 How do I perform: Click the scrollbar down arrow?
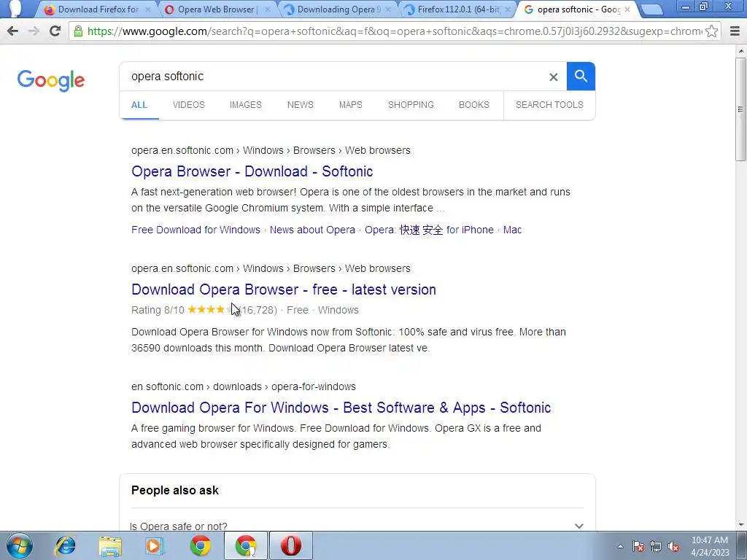point(740,525)
